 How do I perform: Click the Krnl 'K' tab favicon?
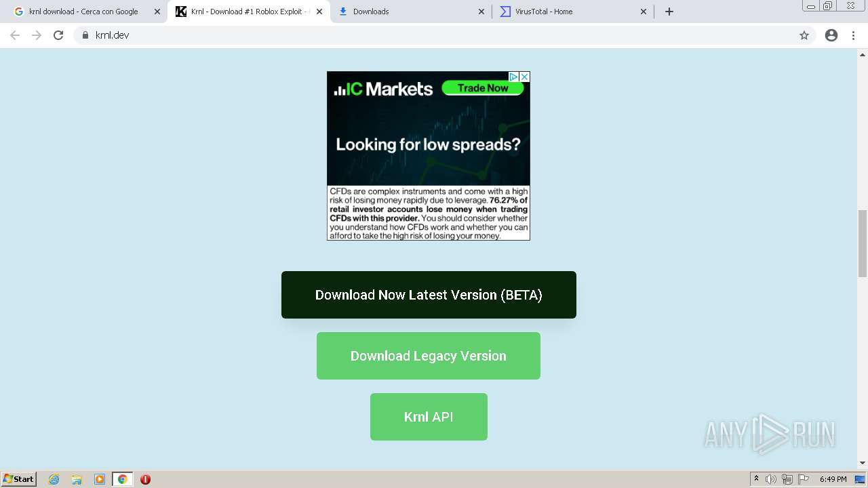pyautogui.click(x=181, y=12)
